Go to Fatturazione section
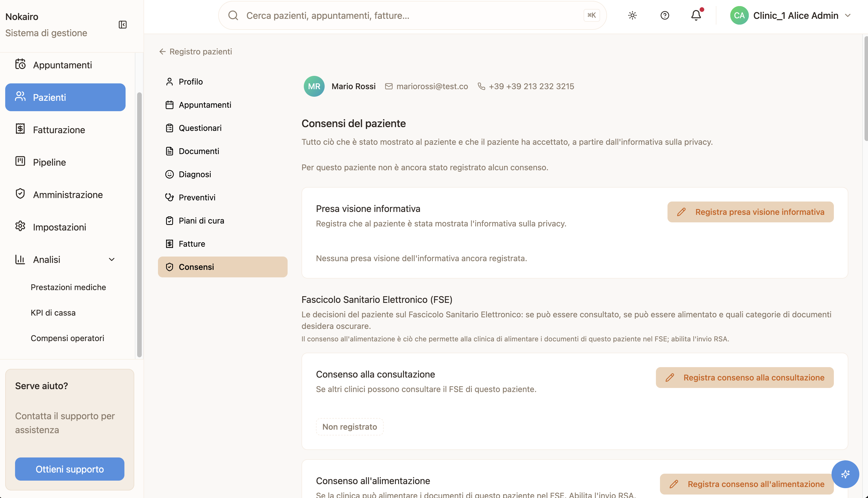Image resolution: width=868 pixels, height=498 pixels. (x=65, y=130)
